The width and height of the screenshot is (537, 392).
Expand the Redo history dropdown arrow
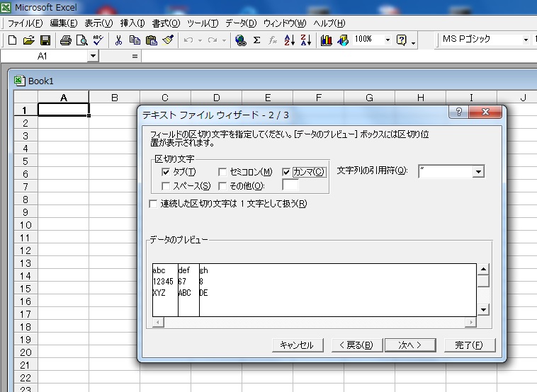(224, 40)
